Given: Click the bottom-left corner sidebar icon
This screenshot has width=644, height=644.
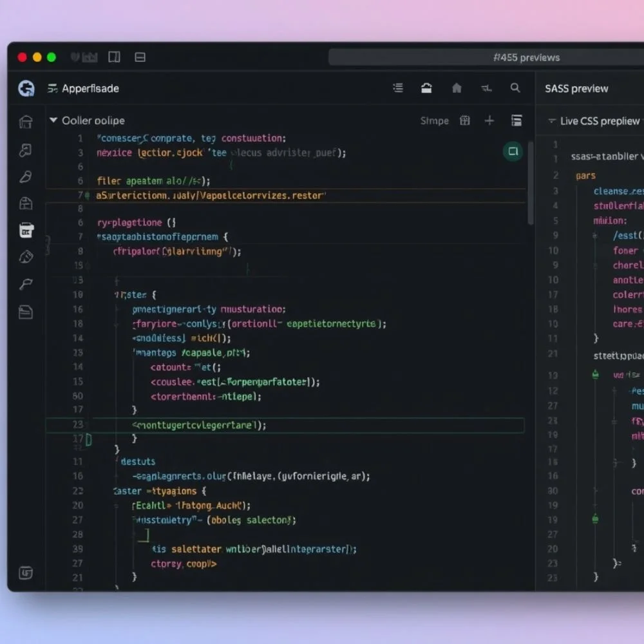Looking at the screenshot, I should point(26,573).
